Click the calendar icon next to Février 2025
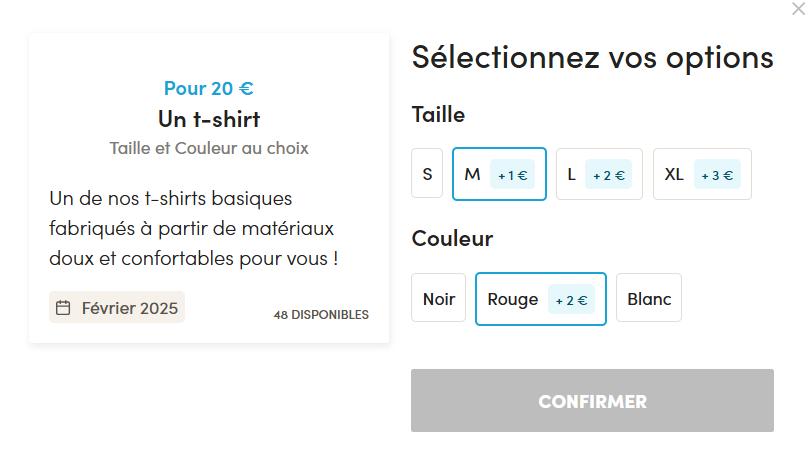 pos(63,308)
